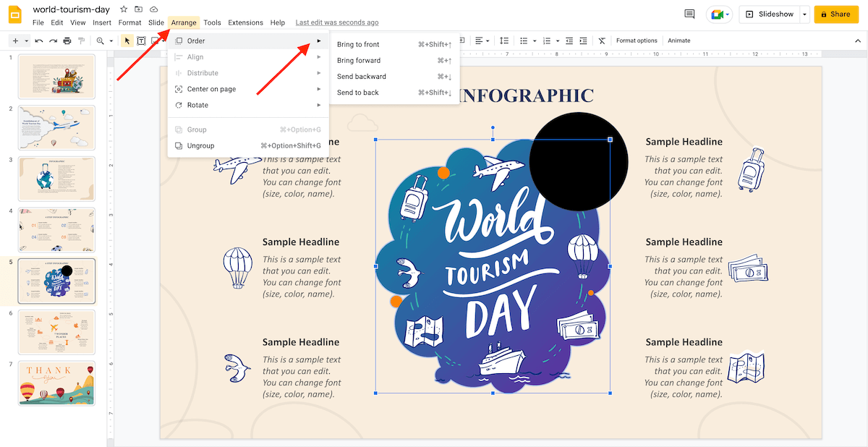Open the zoom level dropdown arrow
The image size is (868, 447).
tap(111, 41)
